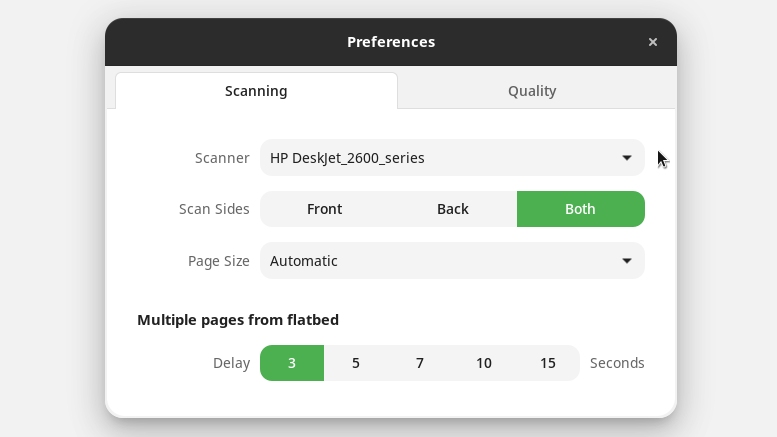The height and width of the screenshot is (437, 777).
Task: Expand the Automatic page size combo box
Action: pyautogui.click(x=452, y=261)
